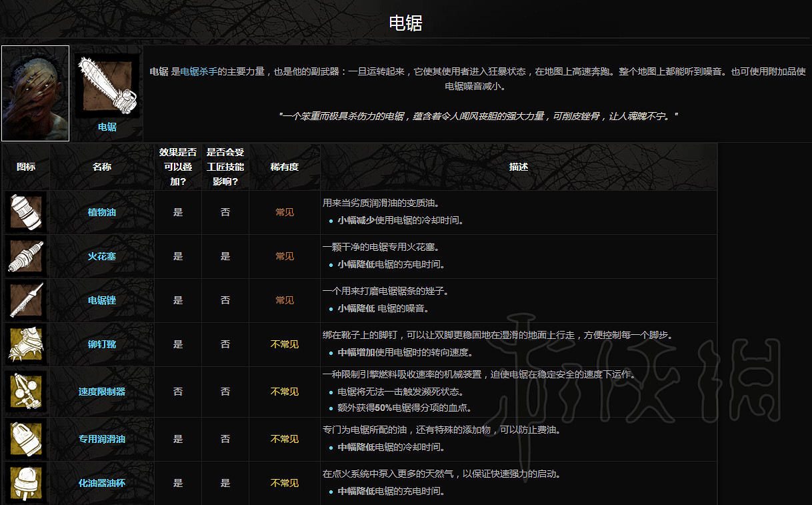Open the 专用润滑油 addon link
Image resolution: width=812 pixels, height=505 pixels.
pyautogui.click(x=101, y=439)
